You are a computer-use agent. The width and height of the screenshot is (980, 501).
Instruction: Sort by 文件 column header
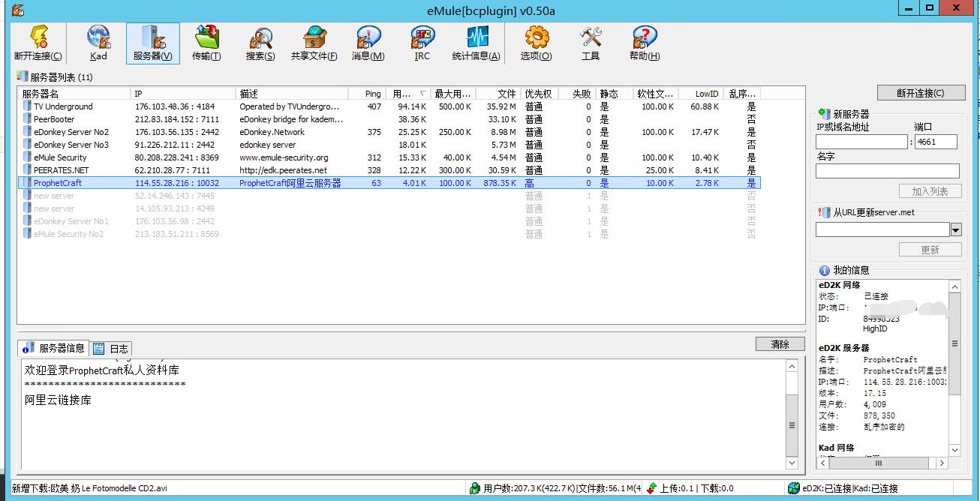tap(498, 94)
